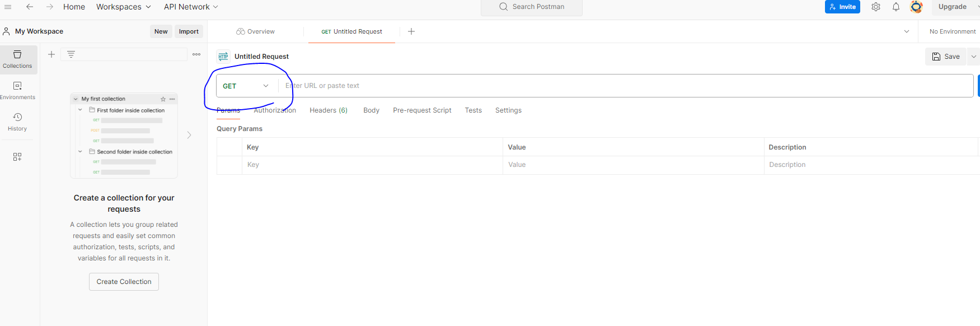Open the GET method dropdown
The width and height of the screenshot is (980, 326).
(246, 86)
